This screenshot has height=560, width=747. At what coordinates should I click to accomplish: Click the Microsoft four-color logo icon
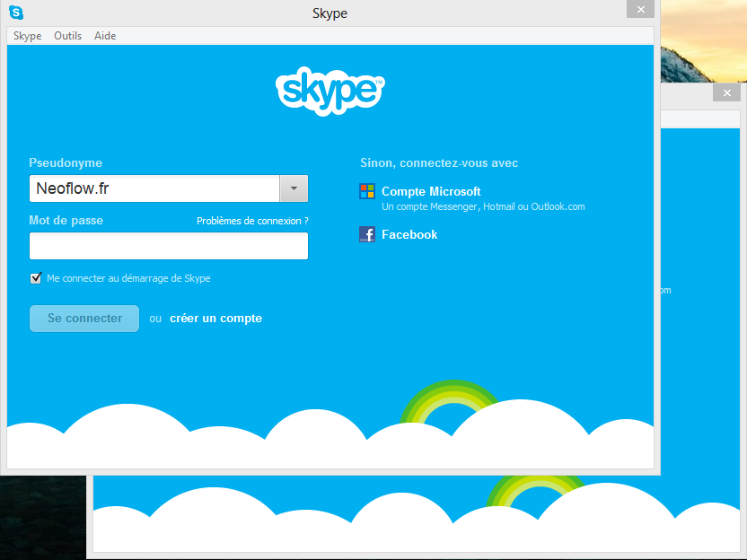point(367,191)
